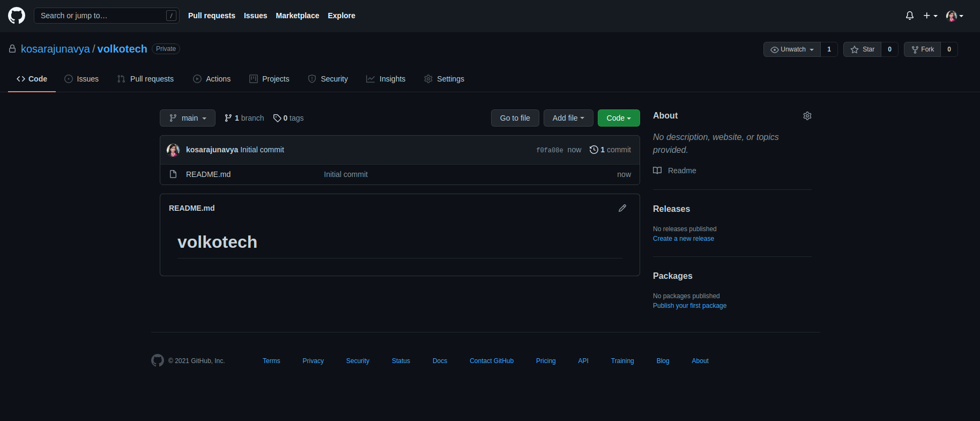
Task: Expand the plus create-new menu
Action: [930, 16]
